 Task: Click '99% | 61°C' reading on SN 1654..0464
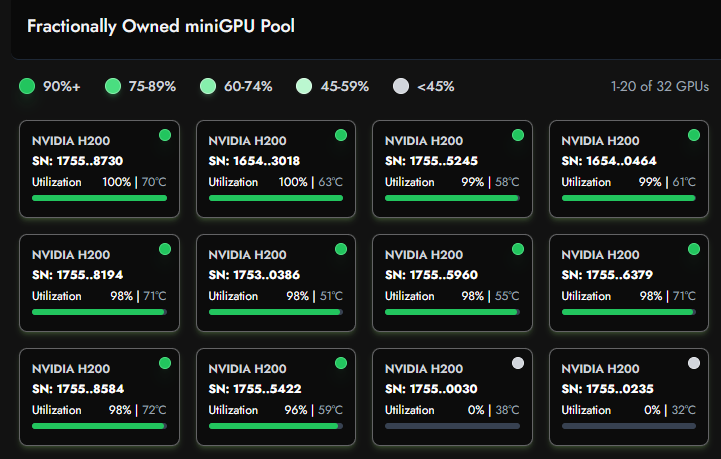[667, 182]
